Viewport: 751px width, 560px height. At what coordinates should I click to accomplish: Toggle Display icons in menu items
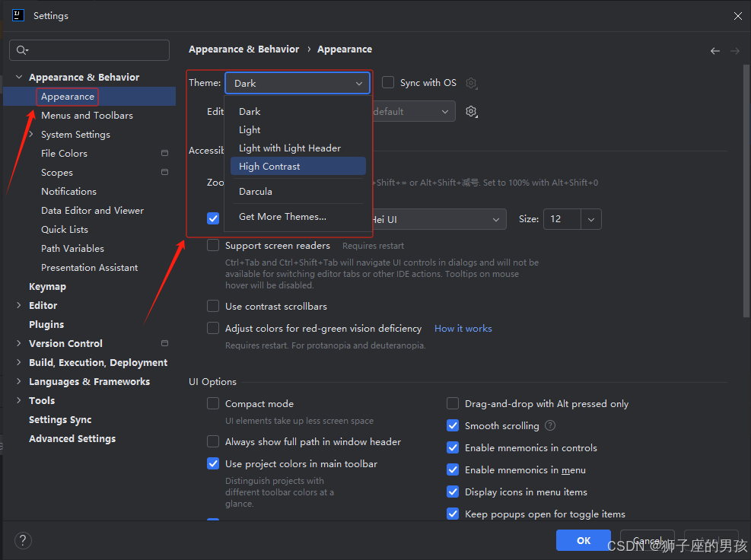(x=453, y=492)
